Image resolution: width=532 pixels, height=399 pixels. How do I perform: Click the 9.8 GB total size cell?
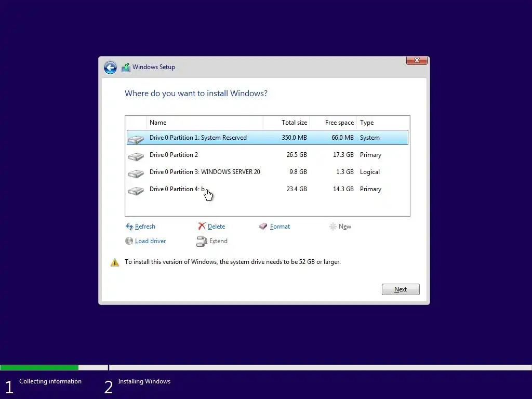point(298,172)
